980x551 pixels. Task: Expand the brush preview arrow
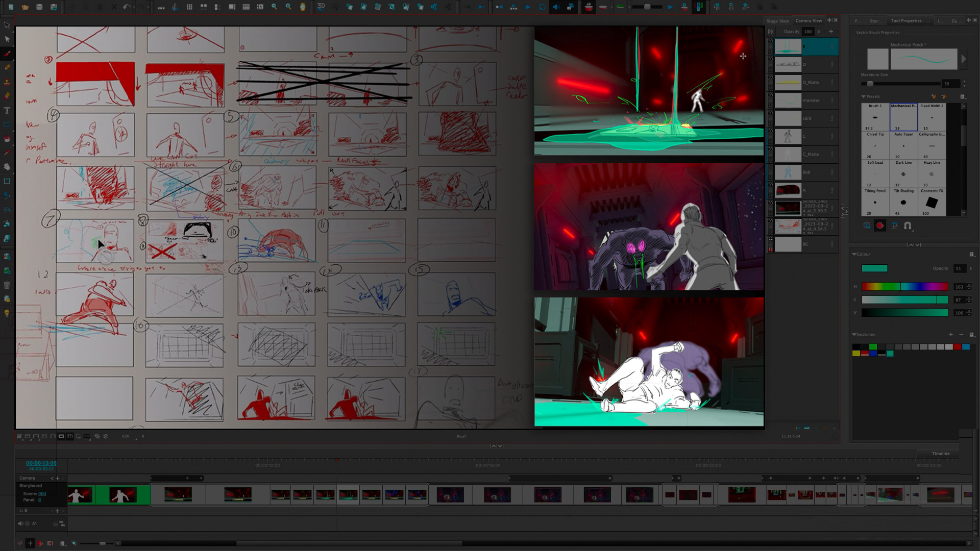click(964, 59)
